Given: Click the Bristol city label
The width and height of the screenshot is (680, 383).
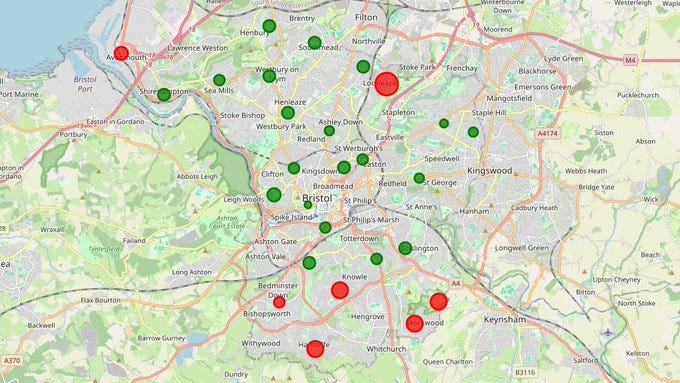Looking at the screenshot, I should [x=317, y=198].
